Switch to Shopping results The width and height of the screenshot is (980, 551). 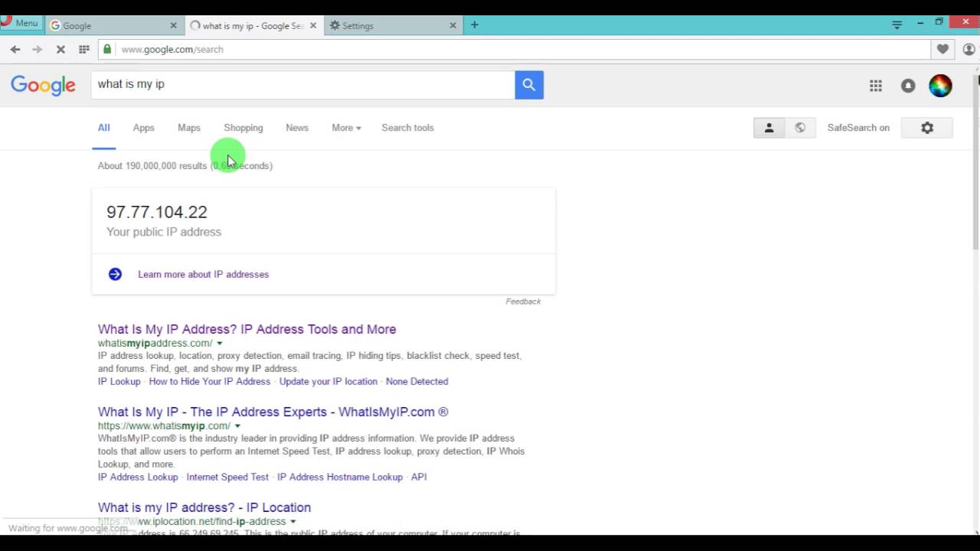243,128
